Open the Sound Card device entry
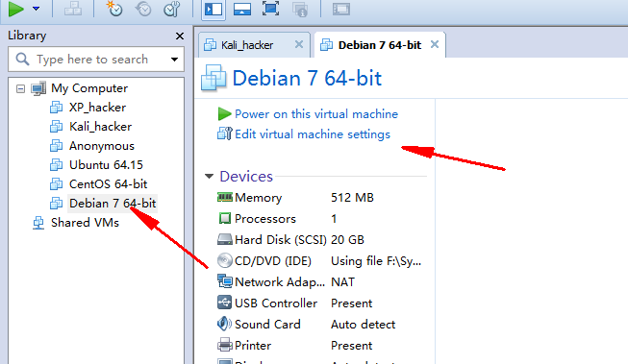Screen dimensions: 628x364 (x=267, y=325)
